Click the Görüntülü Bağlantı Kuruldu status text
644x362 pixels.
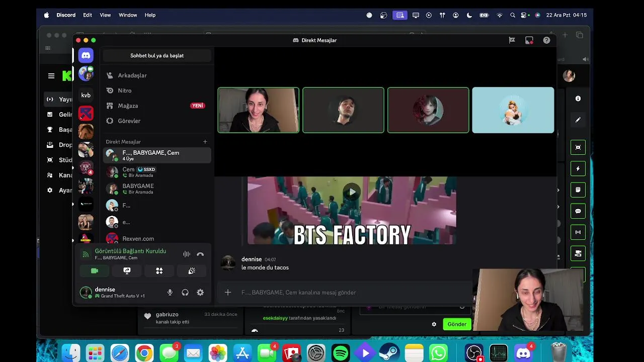coord(130,251)
